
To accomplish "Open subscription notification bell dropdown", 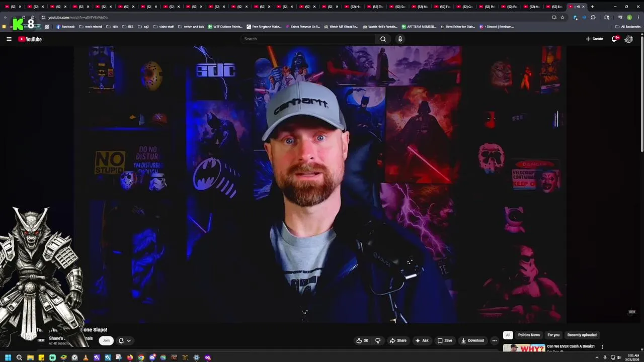I will point(124,340).
